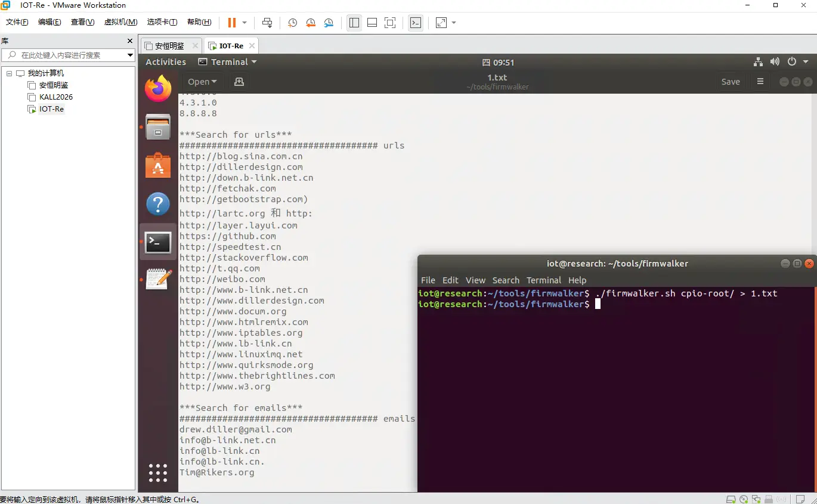
Task: Launch Firefox from the dock
Action: click(158, 89)
